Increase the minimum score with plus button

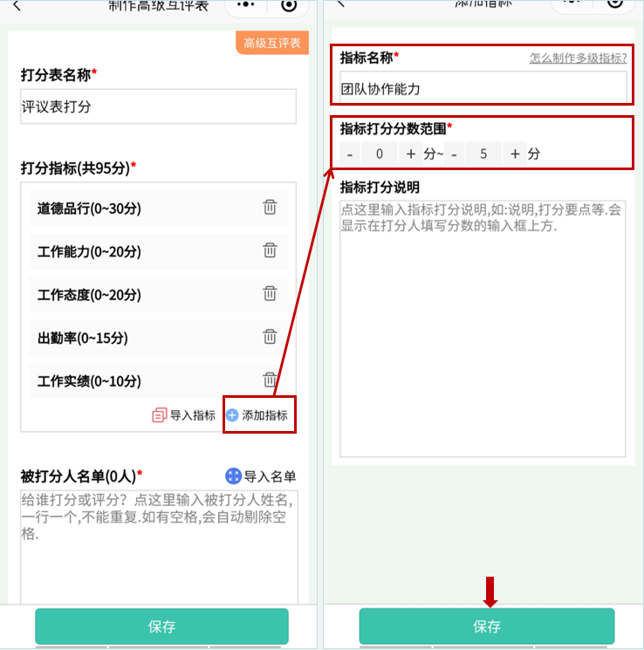coord(410,154)
